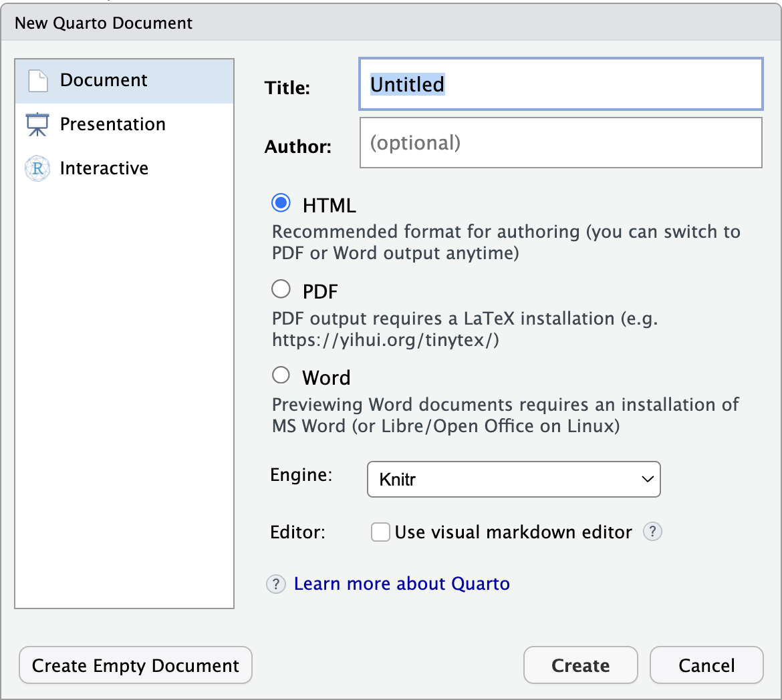Select the Word output format

[x=281, y=375]
